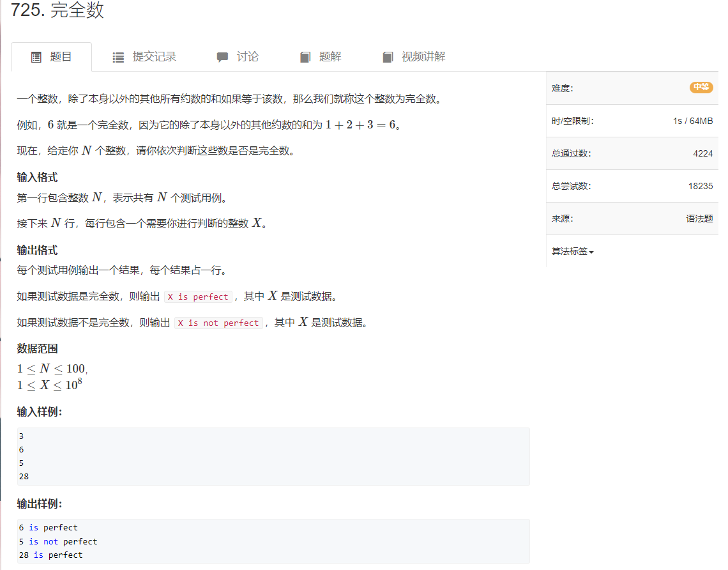Click the list icon on the 提交记录 tab
The image size is (728, 570).
118,56
